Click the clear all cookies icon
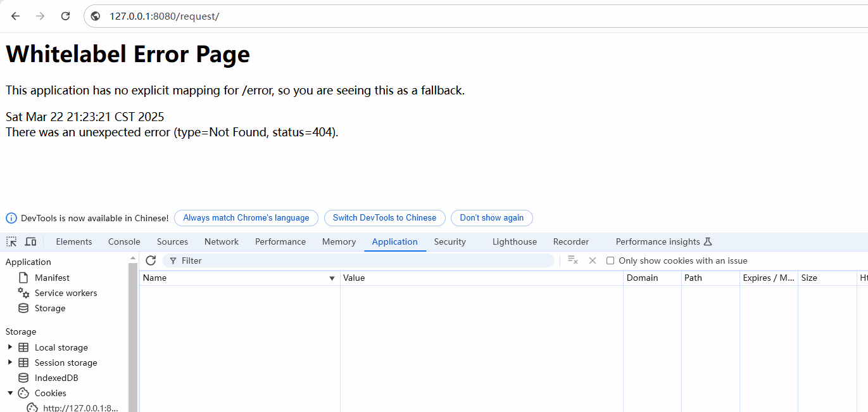868x412 pixels. pyautogui.click(x=573, y=261)
